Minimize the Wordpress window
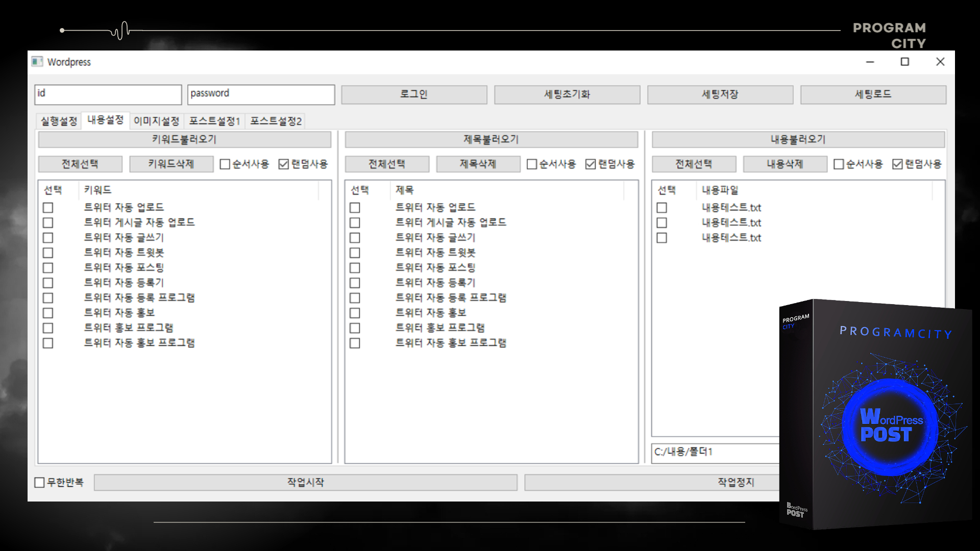 pos(870,62)
